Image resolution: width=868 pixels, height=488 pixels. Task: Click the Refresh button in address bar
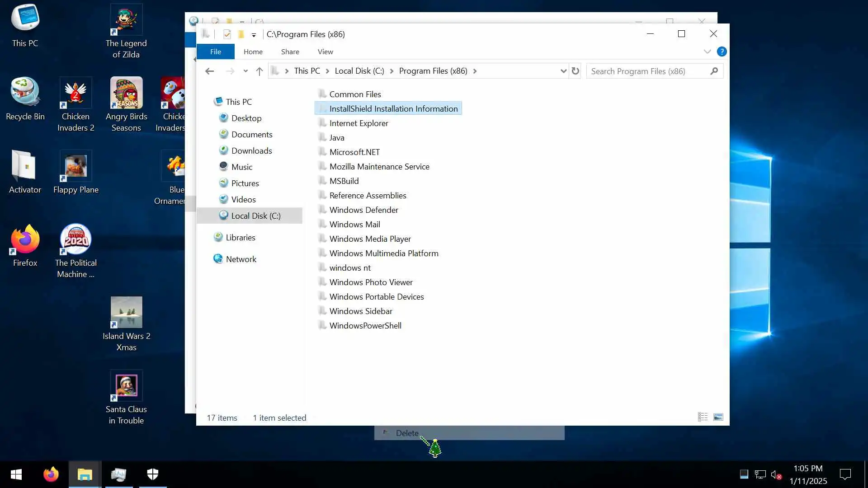coord(575,71)
